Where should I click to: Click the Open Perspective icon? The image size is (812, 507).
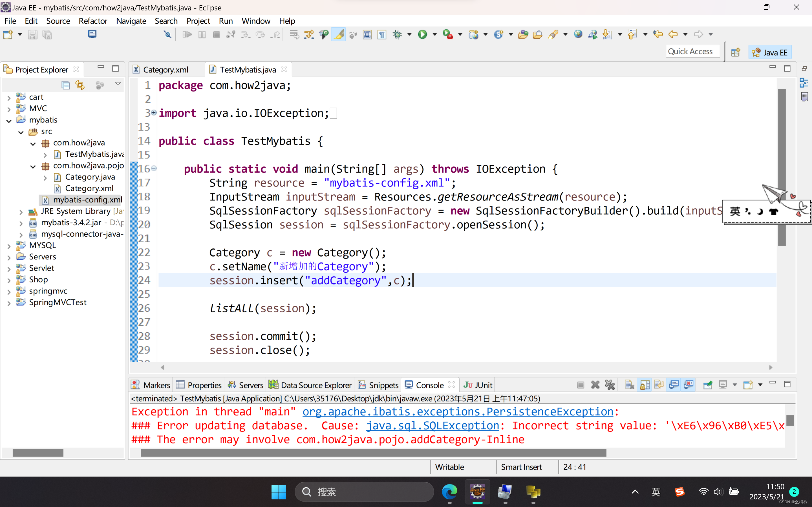(736, 53)
